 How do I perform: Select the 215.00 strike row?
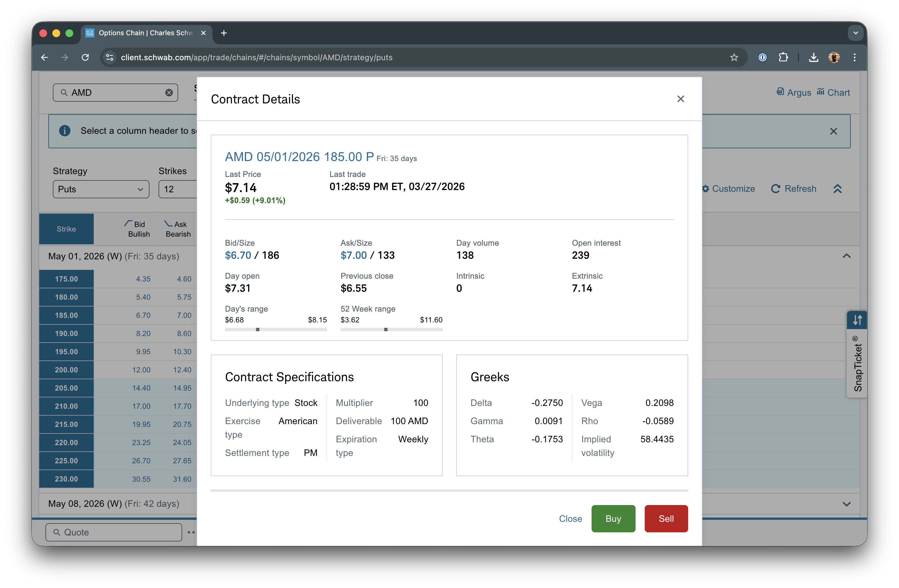click(x=66, y=424)
